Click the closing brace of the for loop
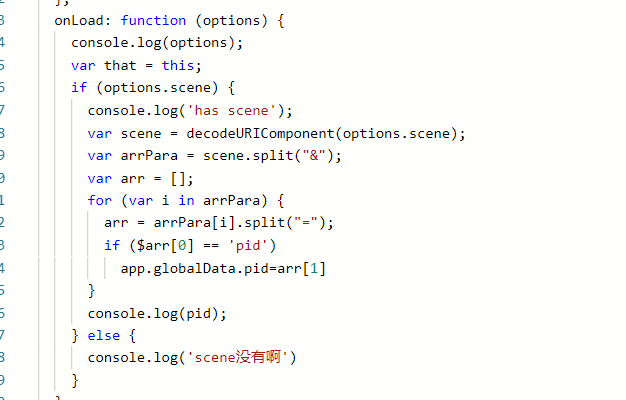This screenshot has width=626, height=400. (x=91, y=291)
